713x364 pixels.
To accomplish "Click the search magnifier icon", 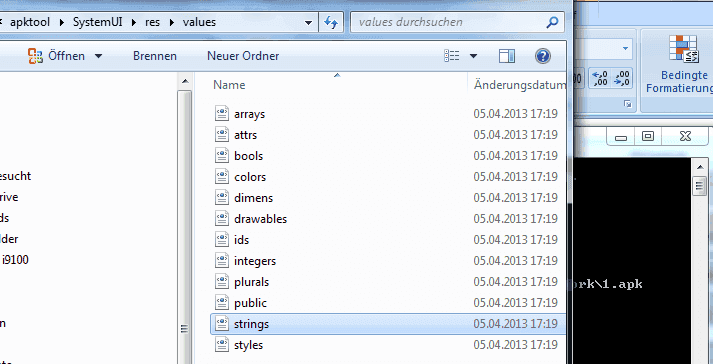I will 552,22.
